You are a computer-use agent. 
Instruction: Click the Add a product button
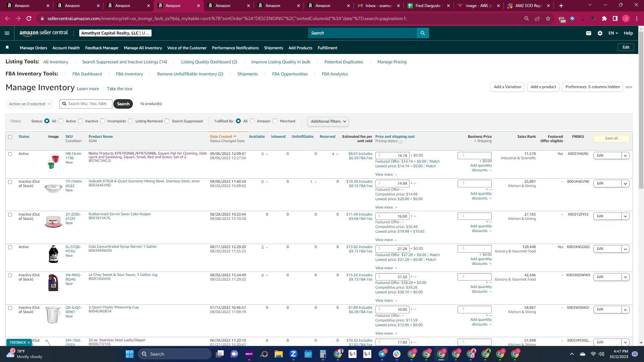543,87
